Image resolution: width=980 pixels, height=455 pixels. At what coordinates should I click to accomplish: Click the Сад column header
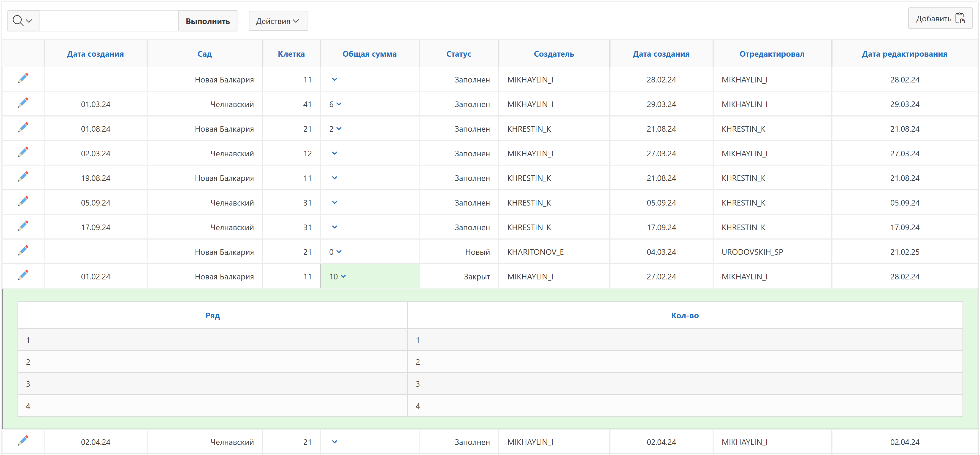204,54
